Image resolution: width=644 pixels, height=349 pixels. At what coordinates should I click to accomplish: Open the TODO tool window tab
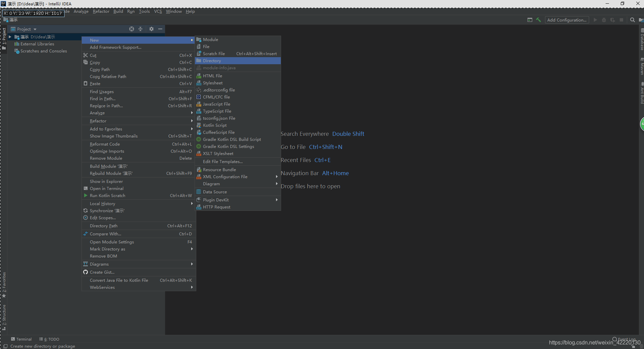click(49, 339)
